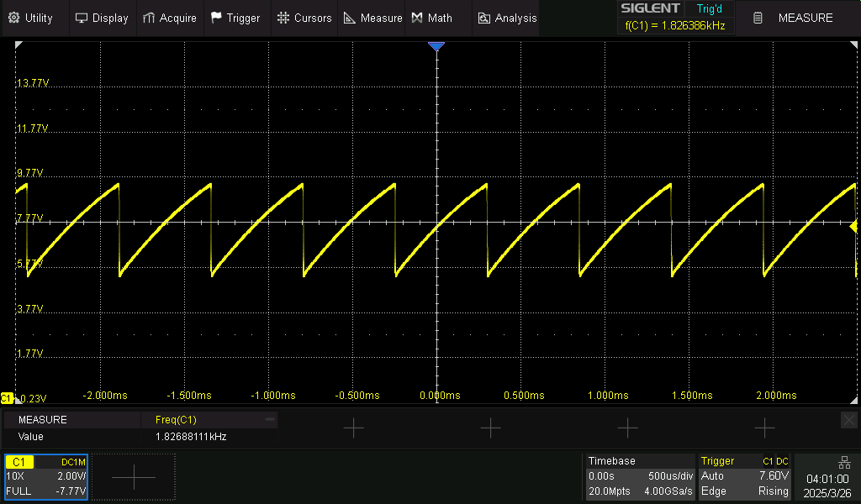861x504 pixels.
Task: Click the Utility gear icon
Action: coord(14,18)
